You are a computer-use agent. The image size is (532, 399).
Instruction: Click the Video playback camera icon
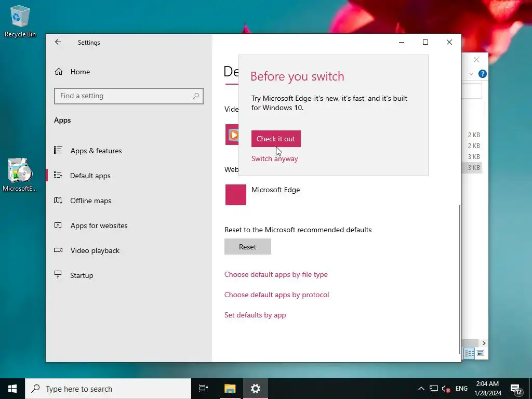pos(58,250)
